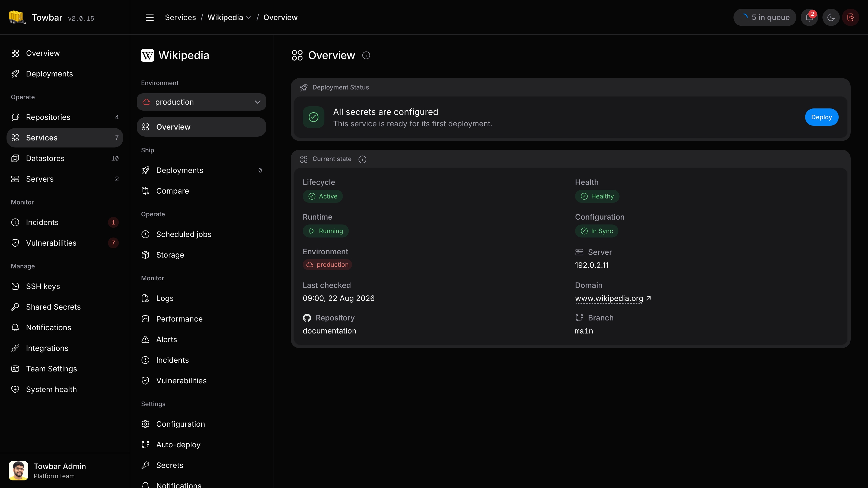
Task: Open Storage in the service menu
Action: pyautogui.click(x=201, y=255)
